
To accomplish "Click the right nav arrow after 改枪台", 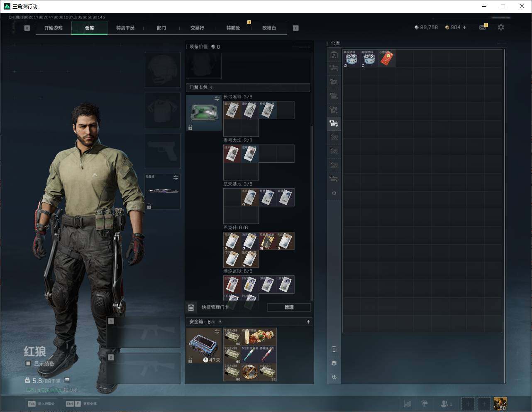I will (x=296, y=28).
